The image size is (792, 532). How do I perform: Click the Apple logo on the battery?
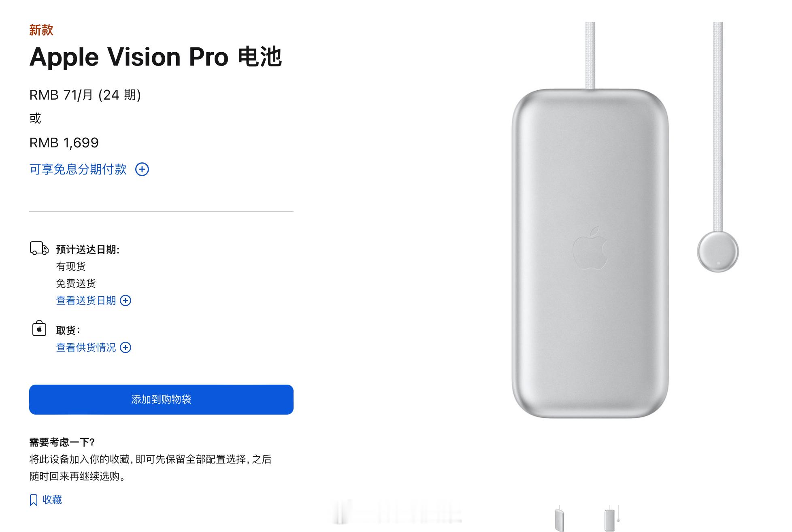[x=590, y=248]
